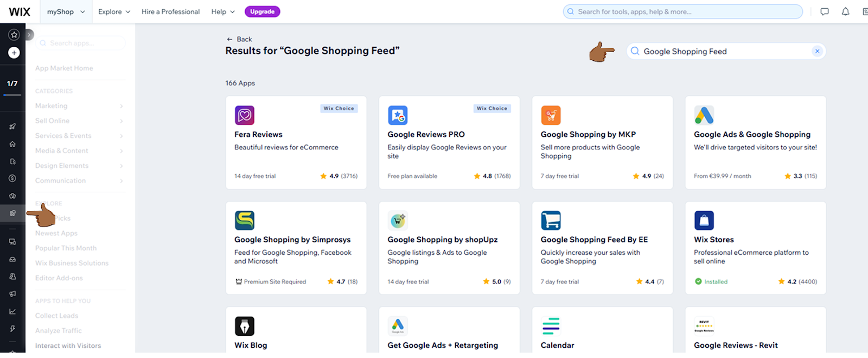Click the Google Shopping by Simprosys title
The height and width of the screenshot is (358, 868).
(x=292, y=240)
